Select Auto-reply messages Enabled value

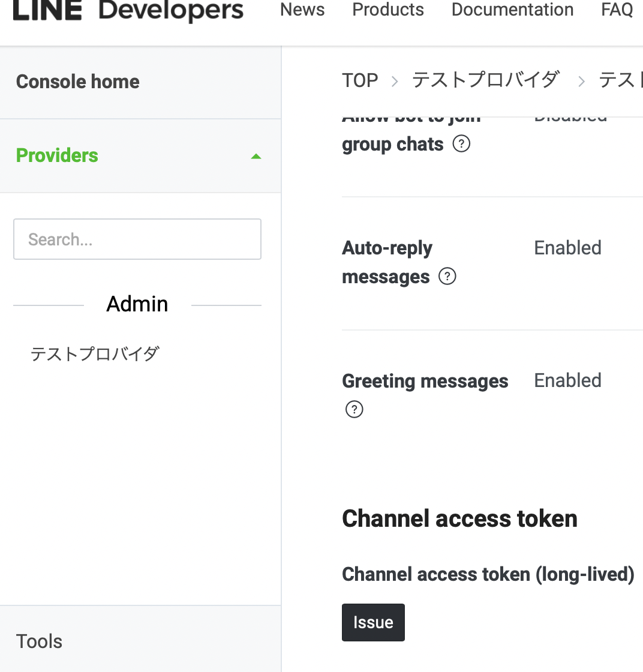(567, 248)
